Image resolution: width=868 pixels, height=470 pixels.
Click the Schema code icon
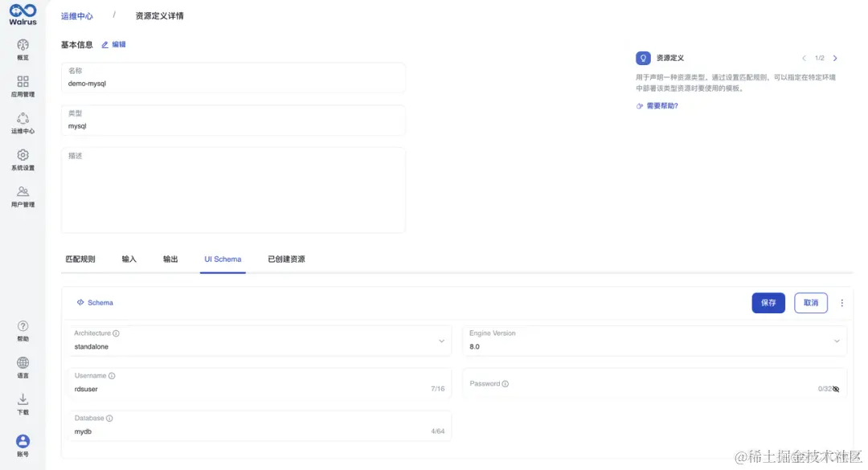click(x=80, y=302)
